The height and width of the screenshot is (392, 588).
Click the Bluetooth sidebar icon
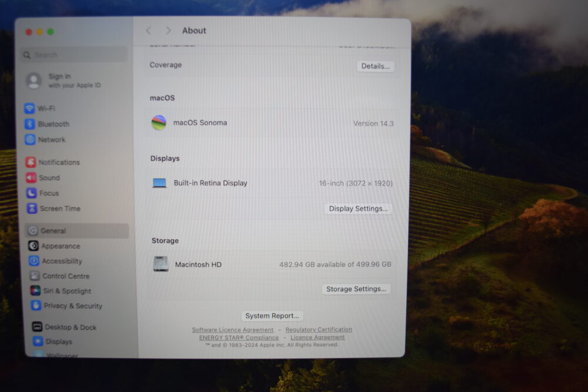click(x=29, y=124)
